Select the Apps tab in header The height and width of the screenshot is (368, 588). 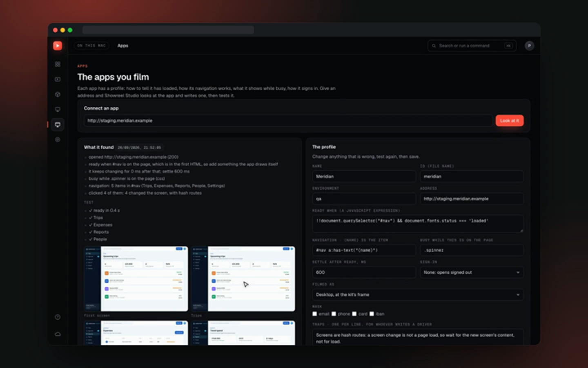[123, 46]
